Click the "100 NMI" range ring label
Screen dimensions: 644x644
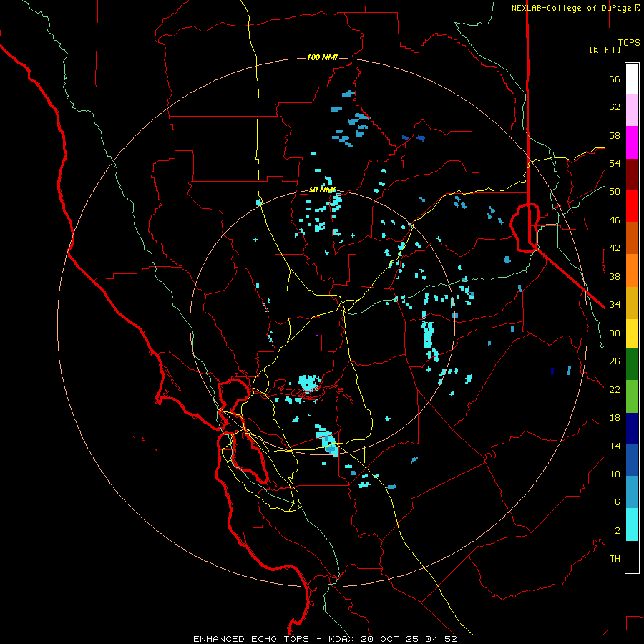click(322, 57)
